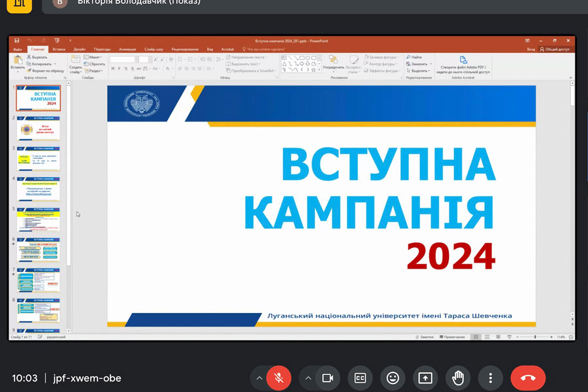The width and height of the screenshot is (588, 392).
Task: Expand audio settings chevron beside microphone
Action: click(259, 378)
